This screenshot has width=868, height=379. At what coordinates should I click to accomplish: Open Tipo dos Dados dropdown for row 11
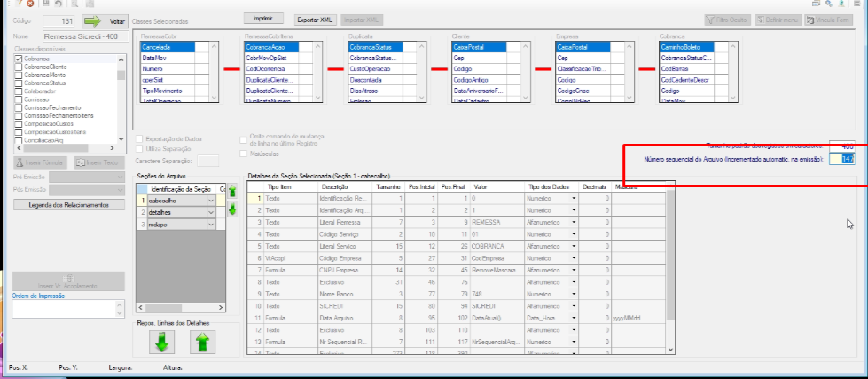point(574,319)
